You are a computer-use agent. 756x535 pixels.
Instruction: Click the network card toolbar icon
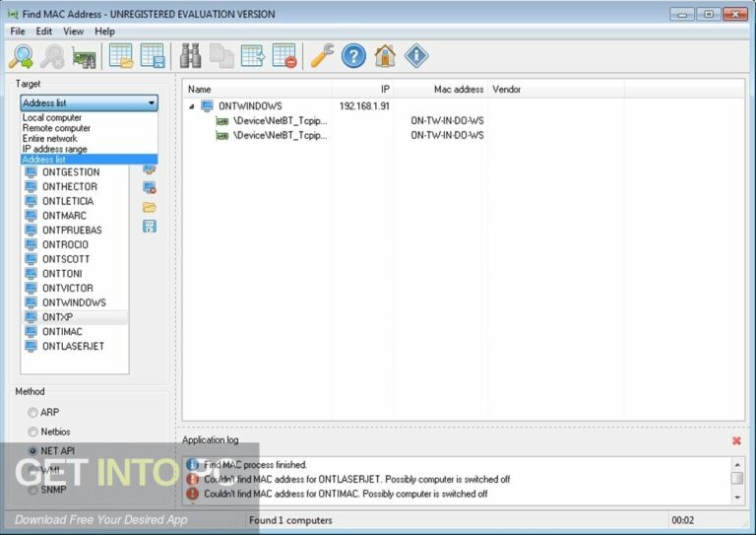click(x=84, y=57)
